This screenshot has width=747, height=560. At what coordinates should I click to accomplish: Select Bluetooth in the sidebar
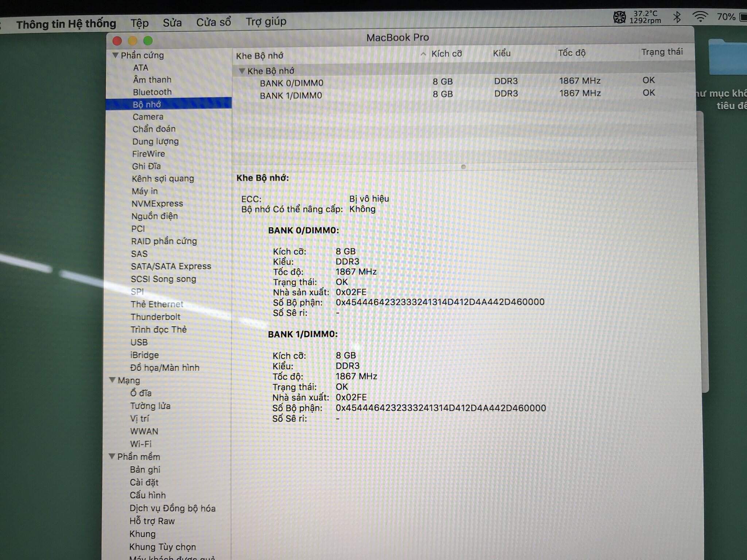[152, 92]
